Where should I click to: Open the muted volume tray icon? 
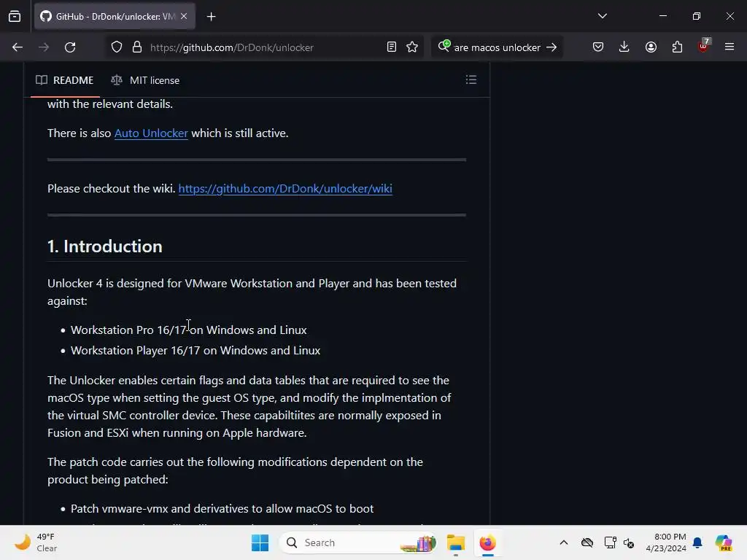629,542
